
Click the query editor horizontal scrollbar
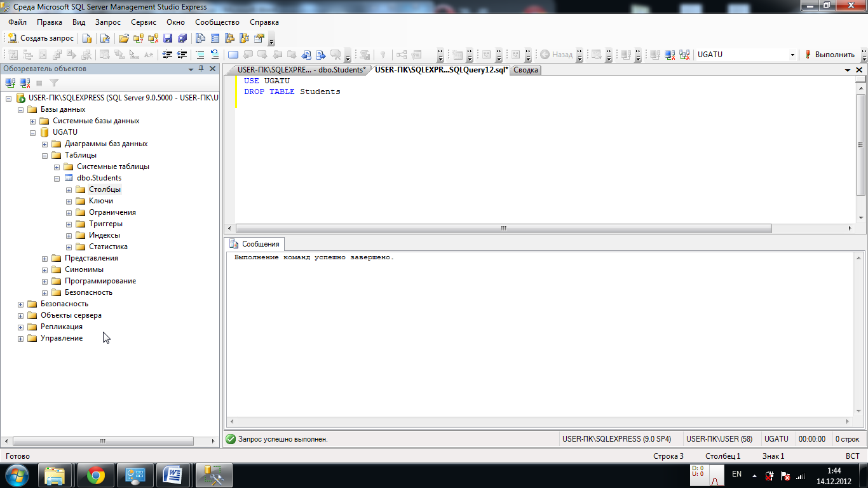(503, 228)
